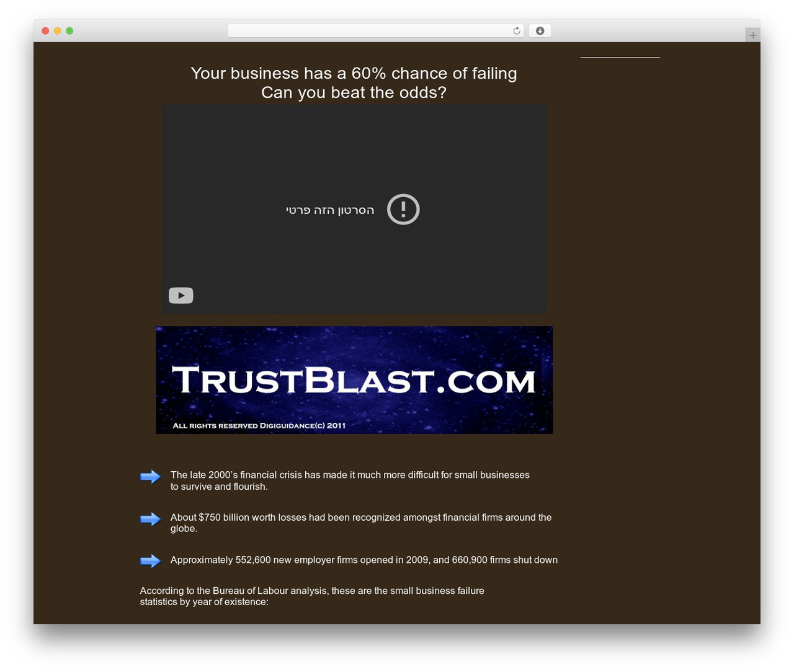
Task: Click 'All rights reserved Digiguidance(c) 2011' text
Action: pos(259,425)
